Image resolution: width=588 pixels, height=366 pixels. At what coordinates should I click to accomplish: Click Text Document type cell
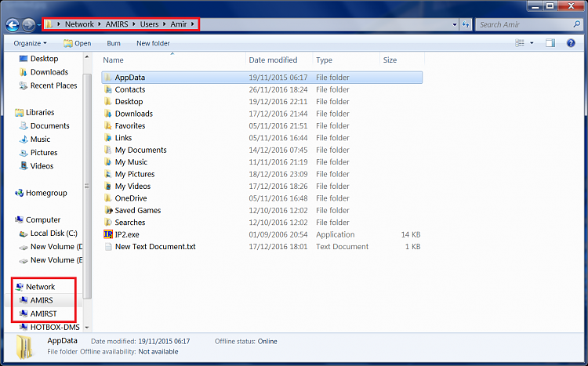coord(342,247)
